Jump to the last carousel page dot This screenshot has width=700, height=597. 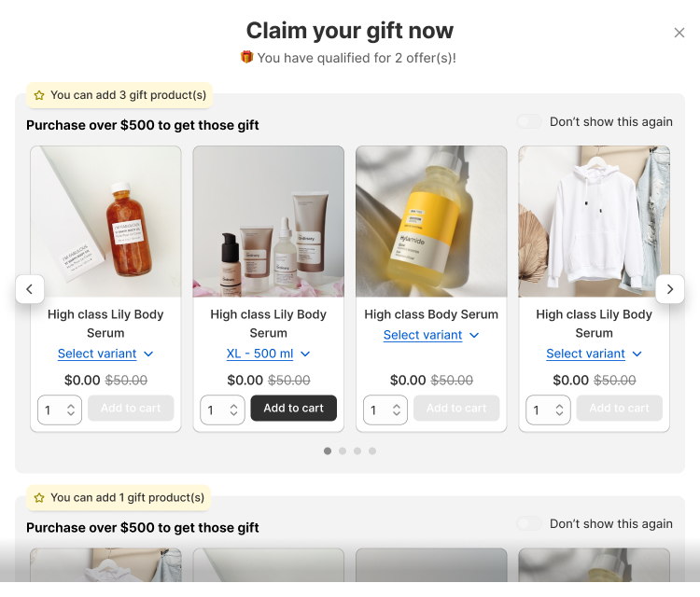[x=372, y=451]
